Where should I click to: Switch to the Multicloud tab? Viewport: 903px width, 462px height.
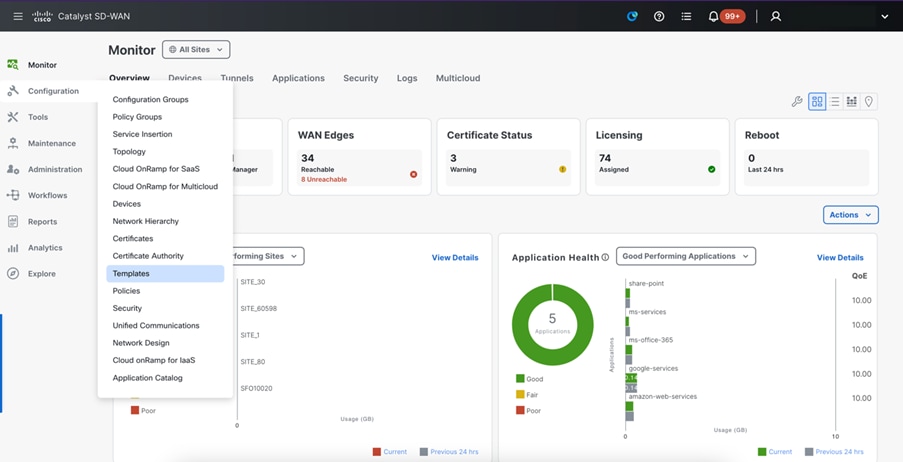(458, 78)
